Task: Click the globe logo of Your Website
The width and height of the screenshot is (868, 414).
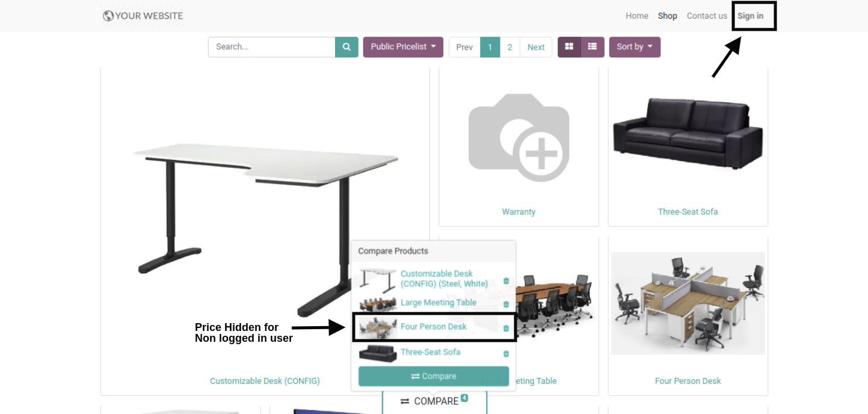Action: (108, 16)
